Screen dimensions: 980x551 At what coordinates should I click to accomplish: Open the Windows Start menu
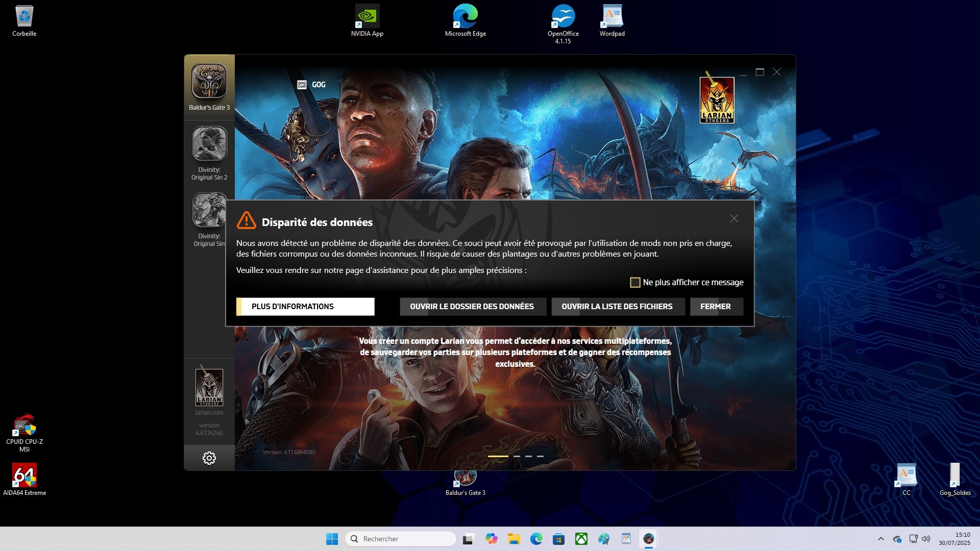(x=332, y=539)
